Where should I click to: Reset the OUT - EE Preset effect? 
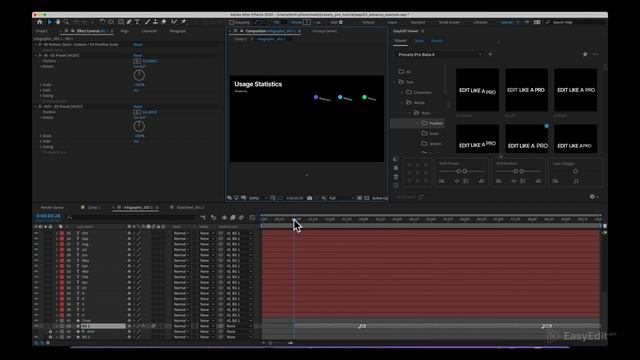(138, 106)
